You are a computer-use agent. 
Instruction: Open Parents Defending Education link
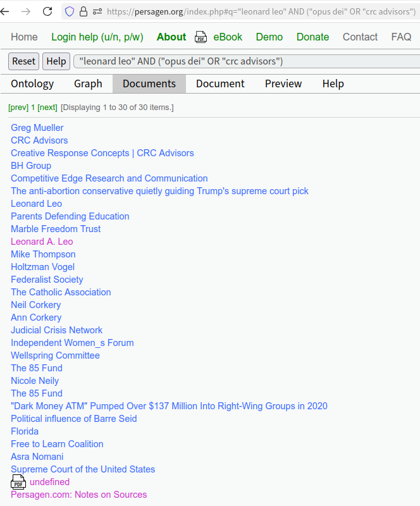point(70,216)
